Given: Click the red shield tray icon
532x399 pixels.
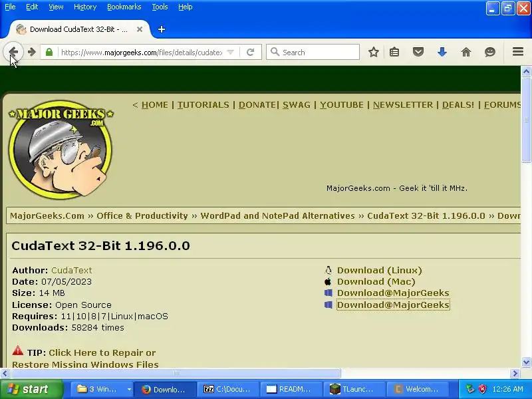Looking at the screenshot, I should coord(482,389).
